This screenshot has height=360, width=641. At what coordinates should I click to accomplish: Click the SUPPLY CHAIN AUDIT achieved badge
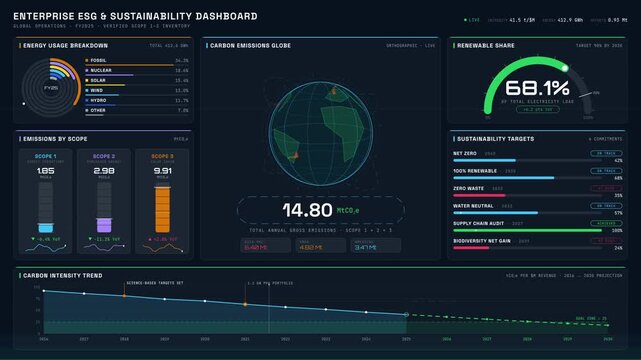point(606,224)
